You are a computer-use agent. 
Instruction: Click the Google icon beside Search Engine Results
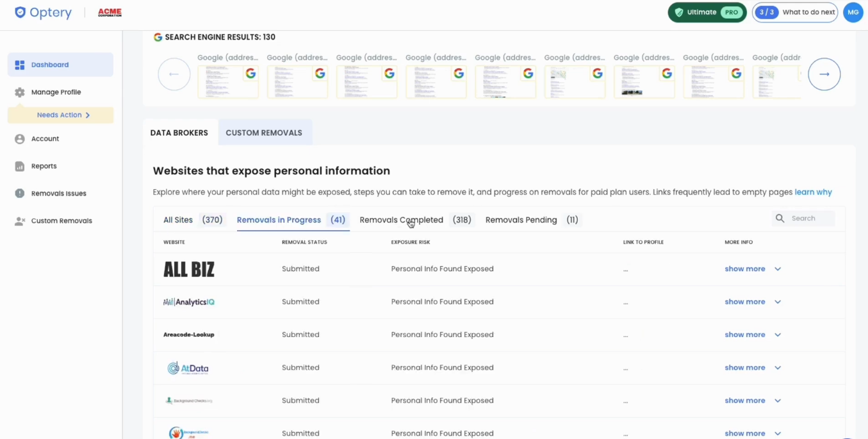(x=158, y=37)
